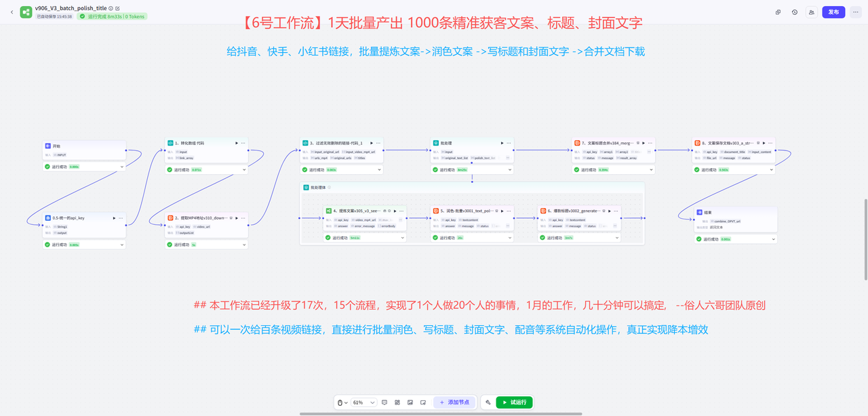Viewport: 868px width, 416px height.
Task: Expand run result under 结束 node
Action: point(774,239)
